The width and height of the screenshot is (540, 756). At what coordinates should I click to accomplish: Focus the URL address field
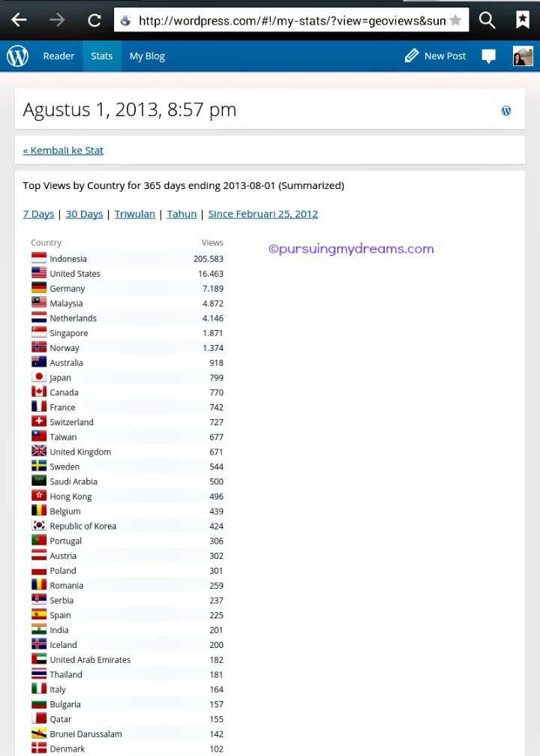pos(285,20)
